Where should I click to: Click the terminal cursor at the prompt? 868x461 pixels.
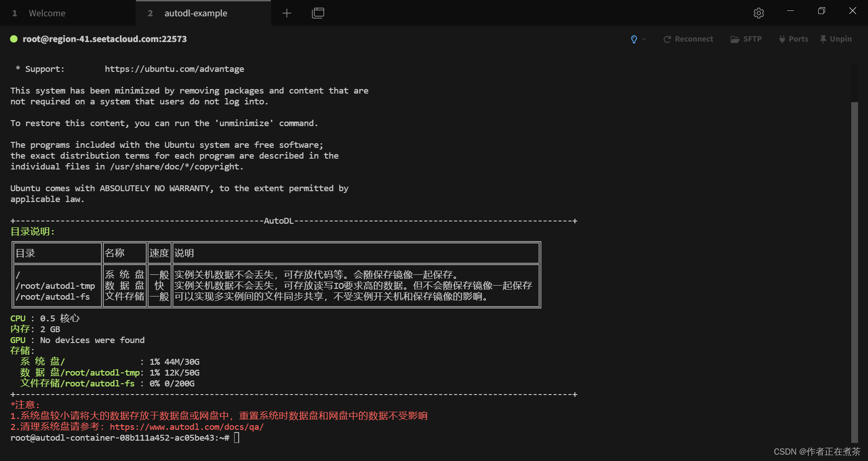(x=237, y=438)
